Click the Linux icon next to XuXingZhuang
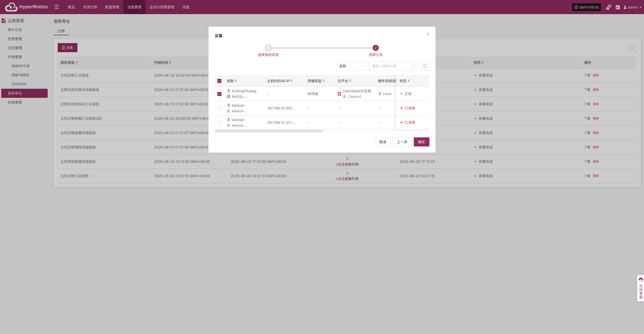This screenshot has width=644, height=334. 228,91
